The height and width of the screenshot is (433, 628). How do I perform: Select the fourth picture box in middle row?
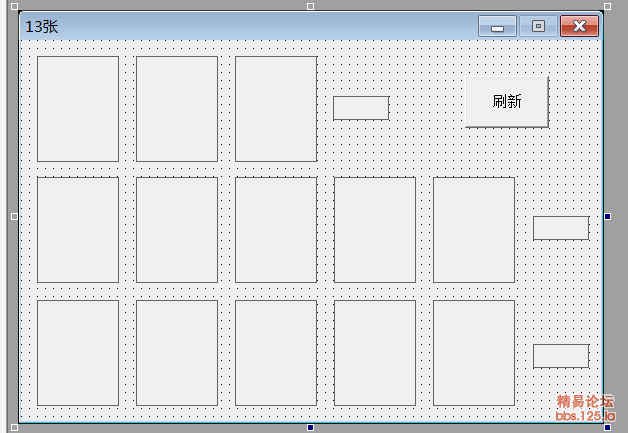[375, 230]
